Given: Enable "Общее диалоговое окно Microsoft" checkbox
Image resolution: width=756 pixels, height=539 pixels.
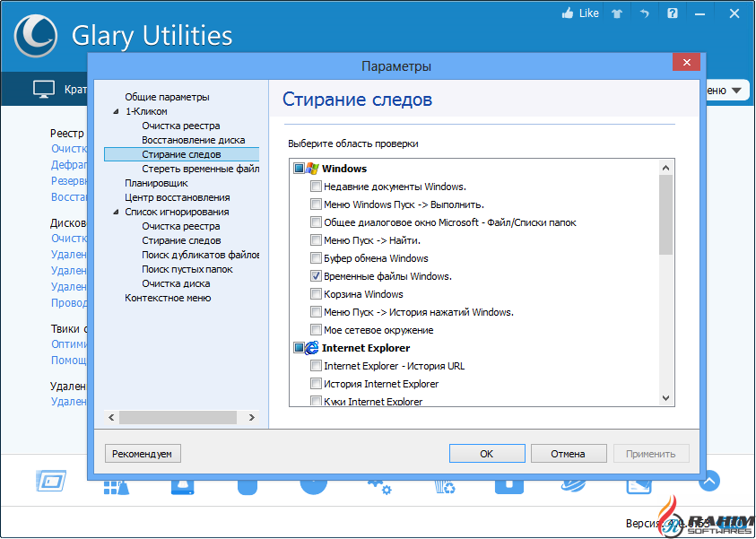Looking at the screenshot, I should pos(316,222).
